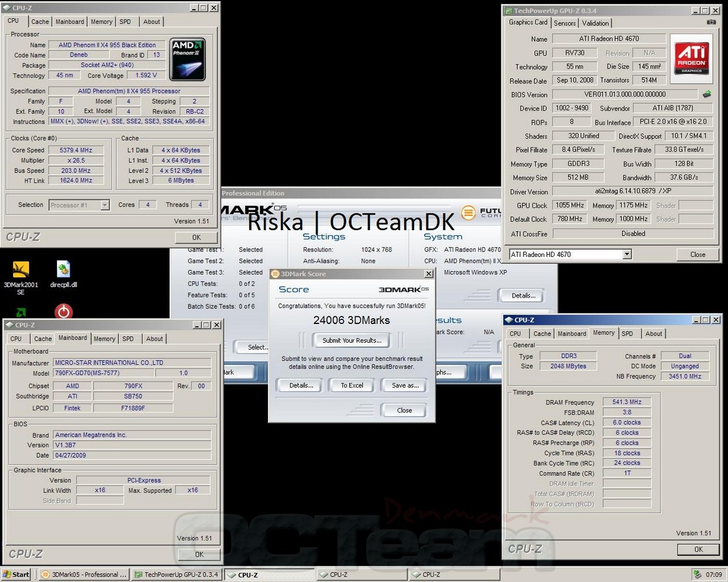This screenshot has width=728, height=582.
Task: Select the Graphics Card tab in GPU-Z
Action: 528,22
